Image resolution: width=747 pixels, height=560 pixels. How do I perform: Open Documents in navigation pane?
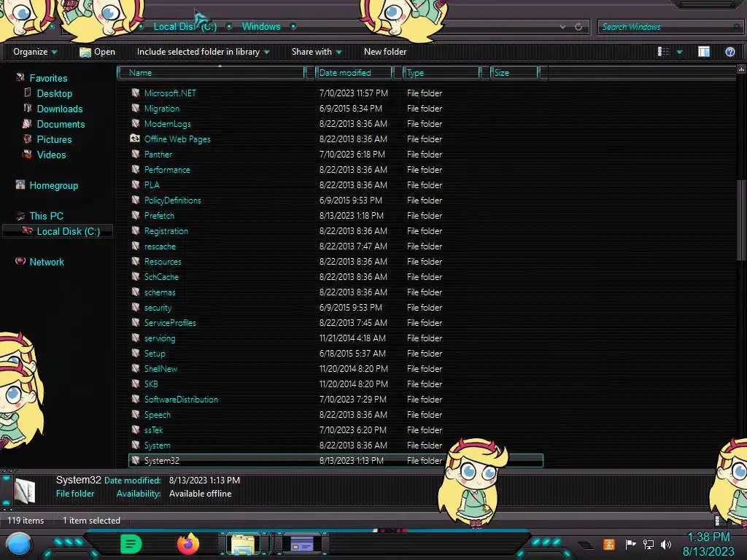61,124
